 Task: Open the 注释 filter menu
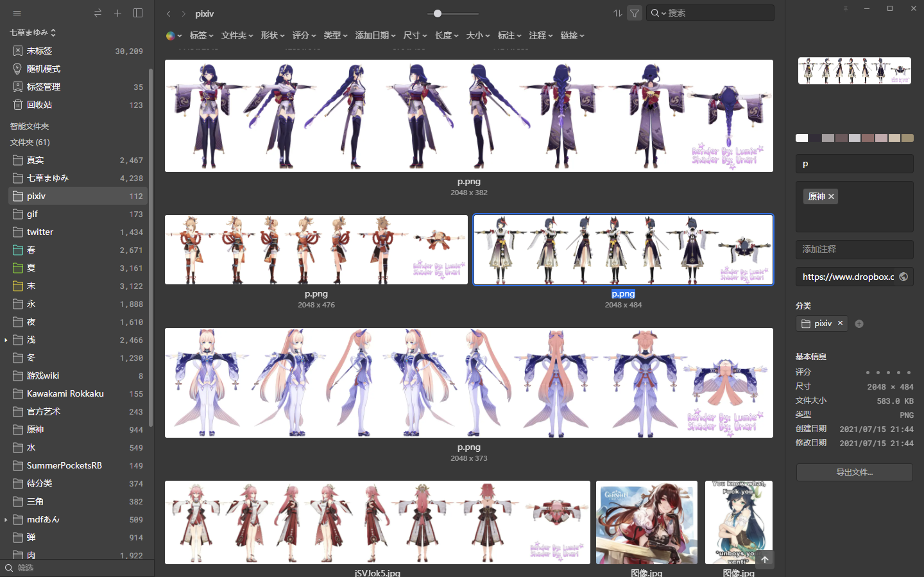541,36
